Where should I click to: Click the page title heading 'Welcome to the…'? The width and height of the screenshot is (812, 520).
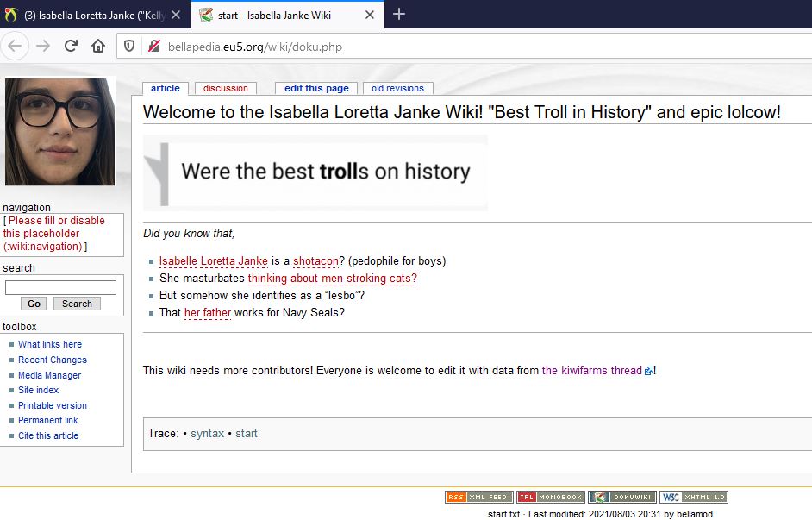point(461,112)
